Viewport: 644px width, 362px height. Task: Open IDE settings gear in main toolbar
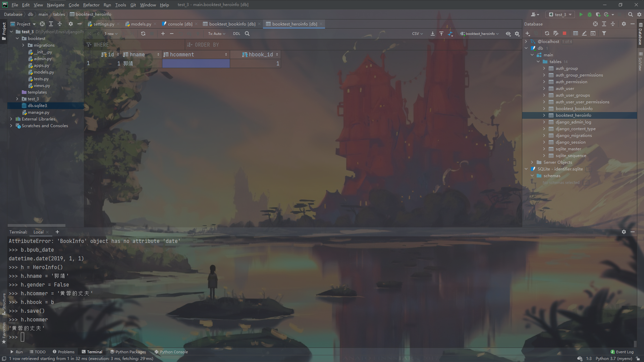639,14
